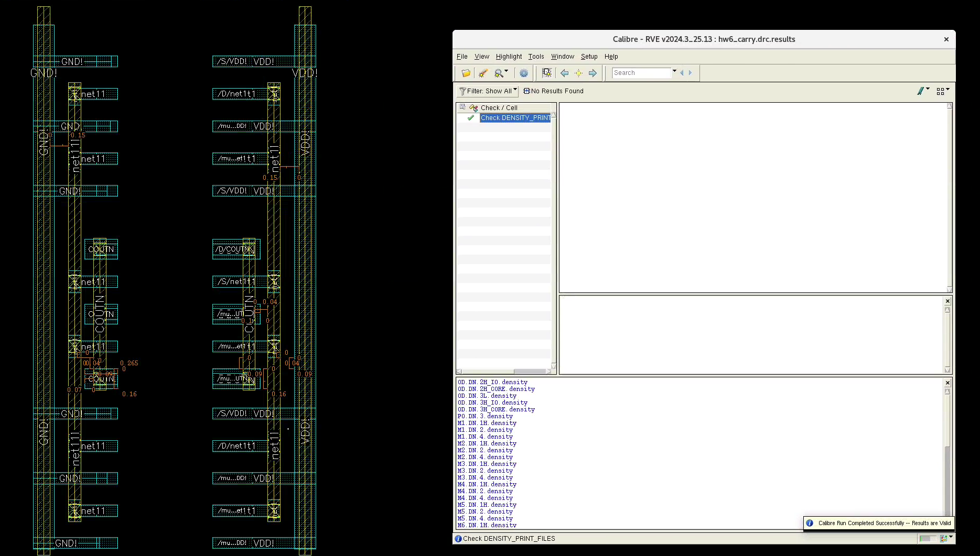The height and width of the screenshot is (556, 980).
Task: Go to next result with right arrow
Action: pyautogui.click(x=593, y=73)
